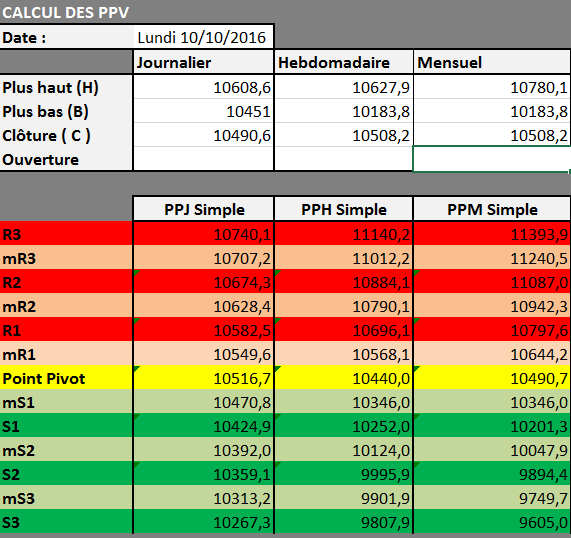Click Point Pivot value 10490,7
The height and width of the screenshot is (538, 571).
(492, 378)
